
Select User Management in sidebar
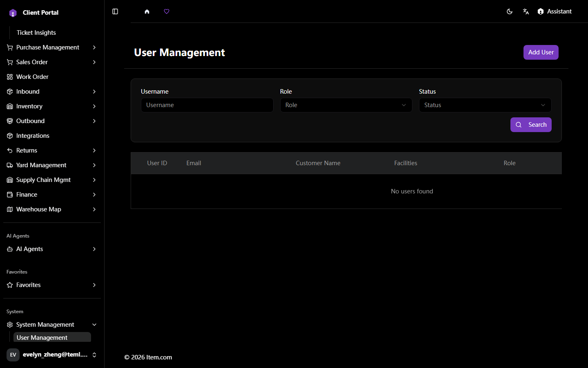52,337
